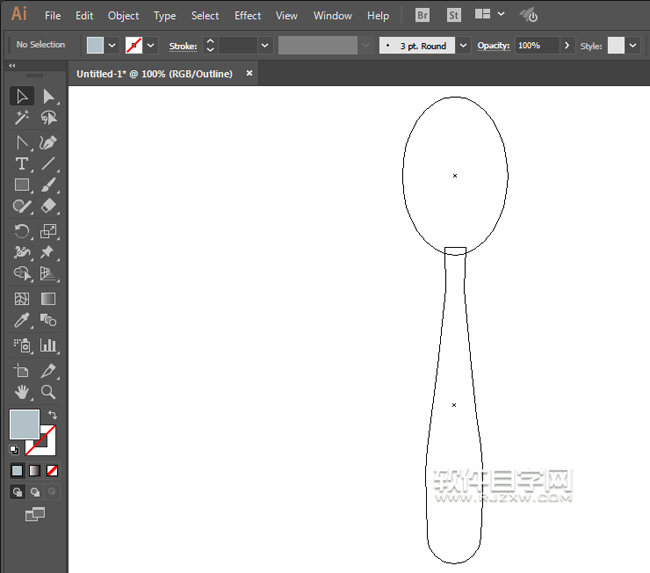Switch paint mode to Gradient

click(34, 470)
